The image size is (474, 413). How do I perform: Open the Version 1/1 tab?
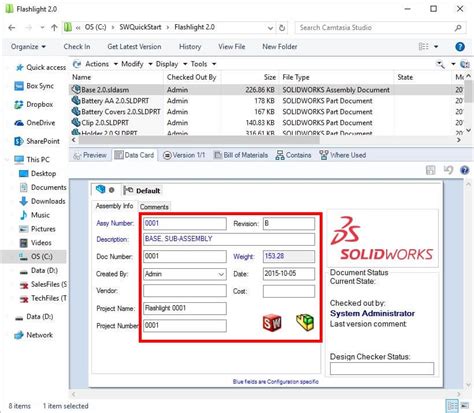(184, 155)
